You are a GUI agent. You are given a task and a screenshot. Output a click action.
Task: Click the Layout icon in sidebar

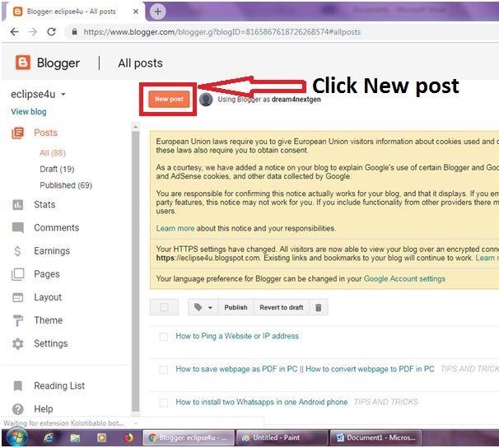(18, 297)
